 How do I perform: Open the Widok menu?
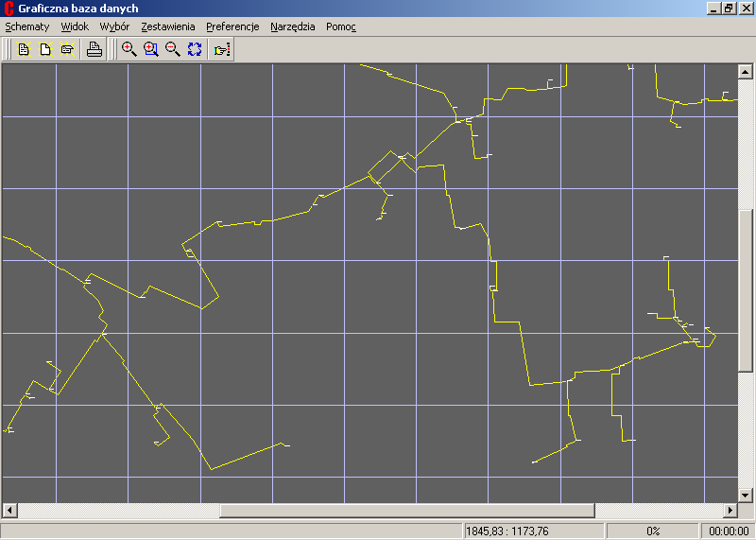(x=74, y=26)
